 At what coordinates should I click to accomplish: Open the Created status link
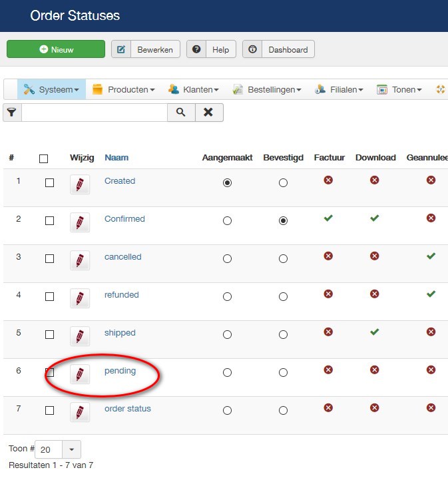point(120,181)
